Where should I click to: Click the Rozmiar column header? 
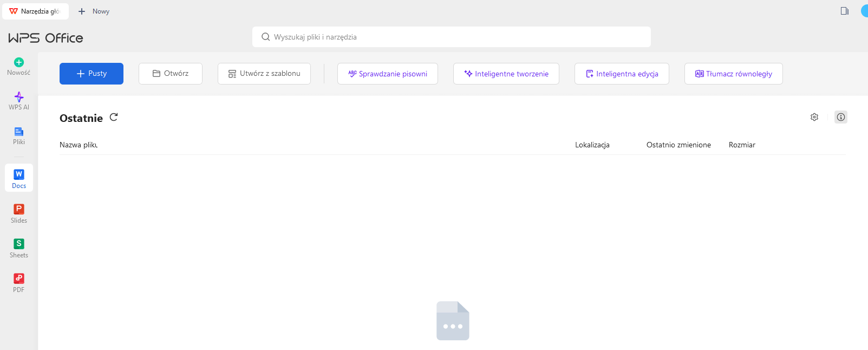[x=742, y=145]
